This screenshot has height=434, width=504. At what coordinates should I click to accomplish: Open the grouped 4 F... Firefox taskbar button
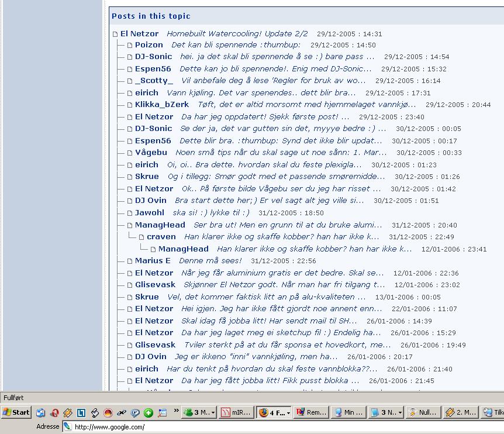274,412
